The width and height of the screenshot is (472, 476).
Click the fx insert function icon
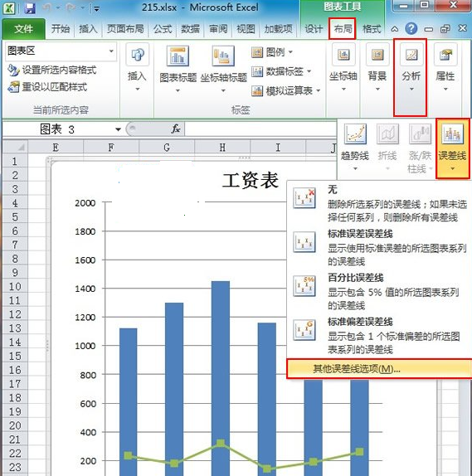(x=176, y=129)
